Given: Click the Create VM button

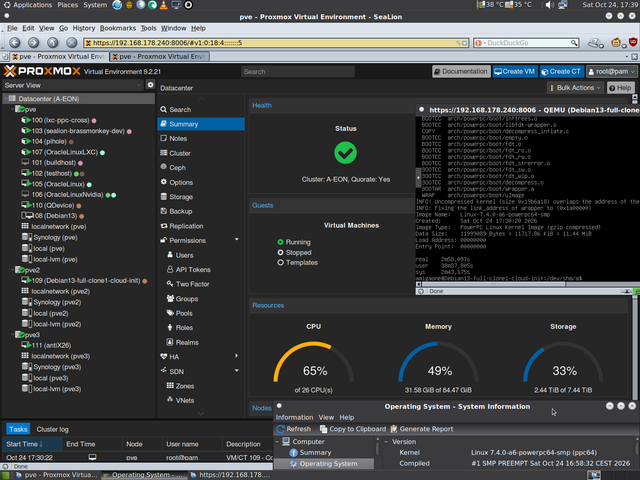Looking at the screenshot, I should pyautogui.click(x=515, y=71).
